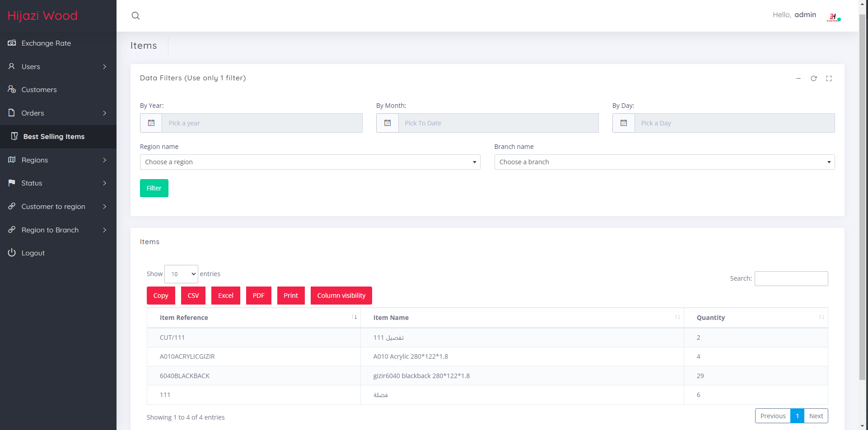
Task: Sort table by Quantity column
Action: click(755, 318)
